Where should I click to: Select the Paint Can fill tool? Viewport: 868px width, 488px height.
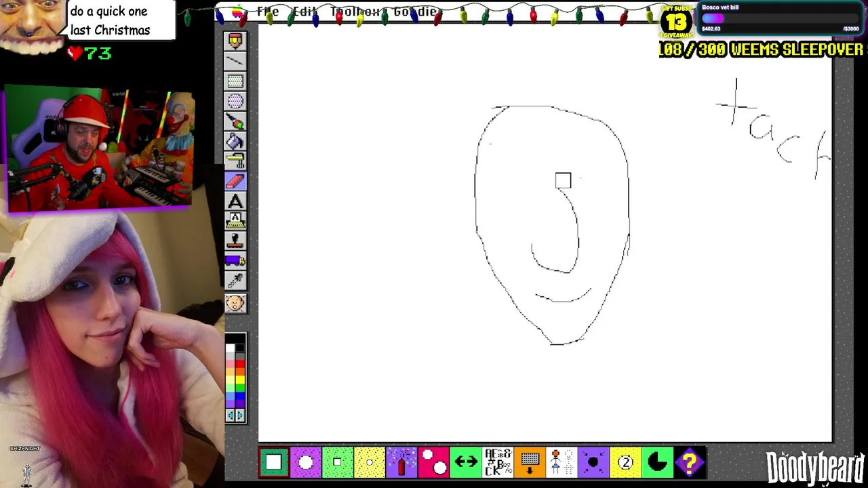click(235, 141)
